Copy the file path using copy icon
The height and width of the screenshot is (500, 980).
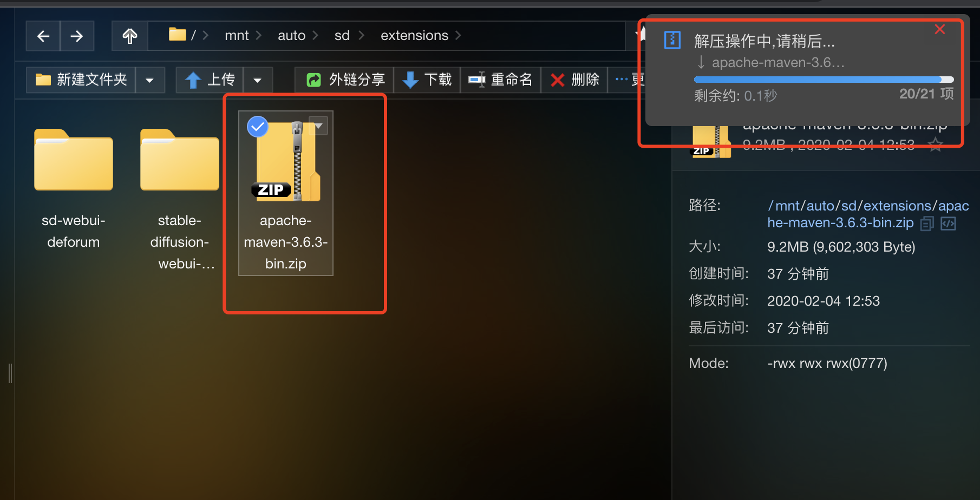(x=927, y=223)
